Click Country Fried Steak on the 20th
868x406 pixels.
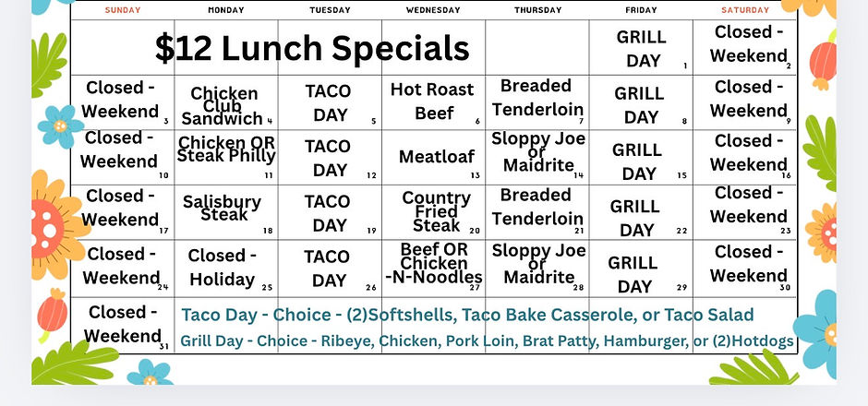[433, 212]
